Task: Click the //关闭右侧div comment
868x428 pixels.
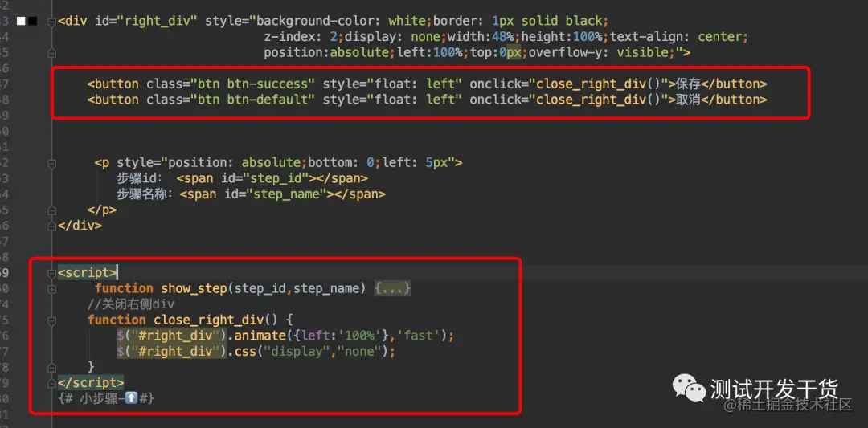Action: pyautogui.click(x=131, y=304)
